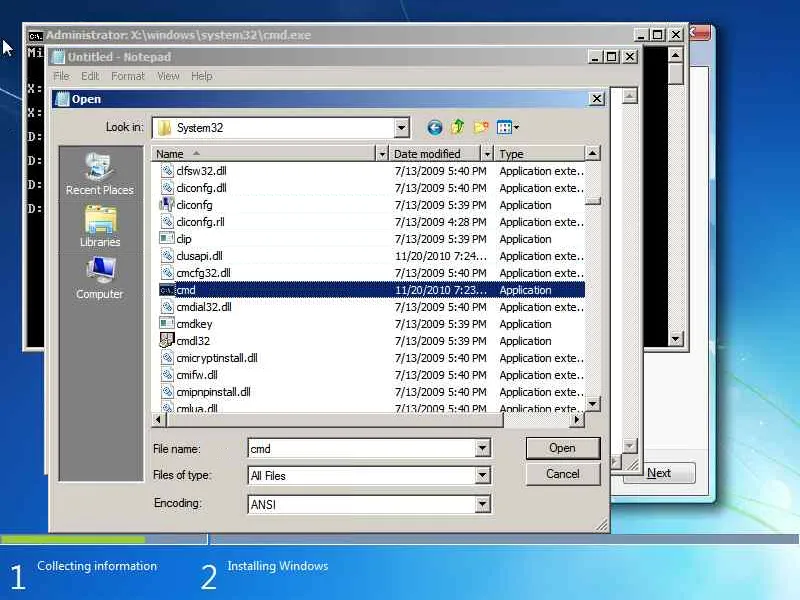
Task: Open Notepad View menu
Action: click(x=168, y=76)
